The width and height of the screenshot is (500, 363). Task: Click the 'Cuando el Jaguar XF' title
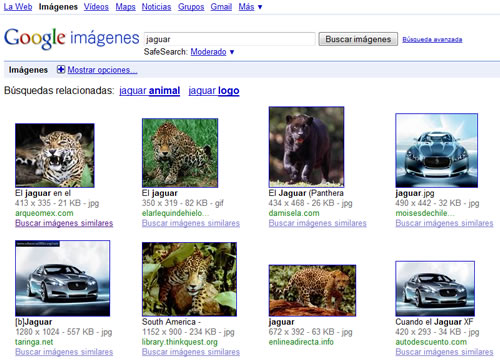click(434, 322)
